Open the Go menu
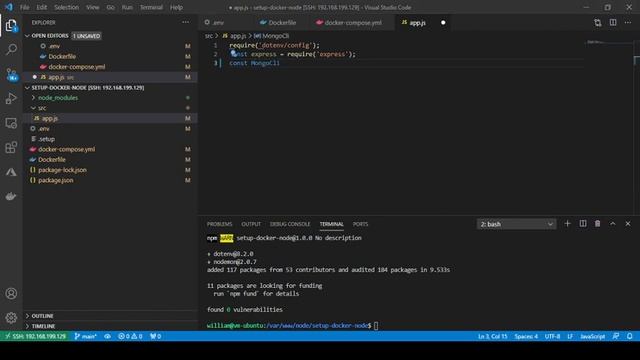 [x=110, y=7]
